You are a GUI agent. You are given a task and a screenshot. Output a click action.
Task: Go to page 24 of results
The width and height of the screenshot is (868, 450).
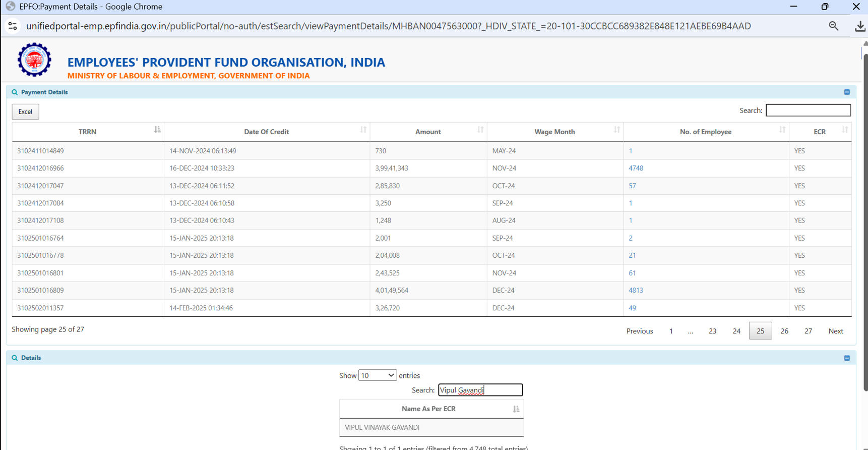pos(736,331)
